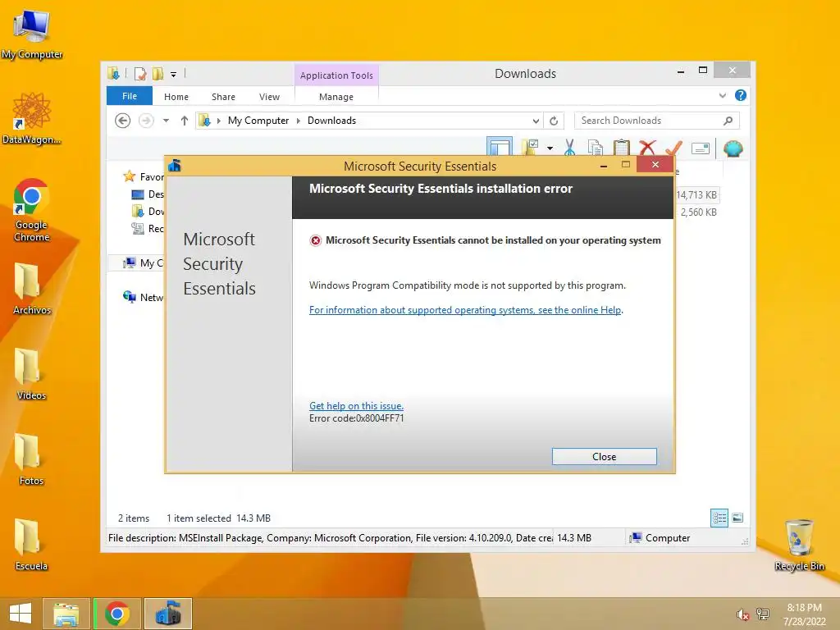
Task: Close the Security Essentials dialog with red X
Action: 655,164
